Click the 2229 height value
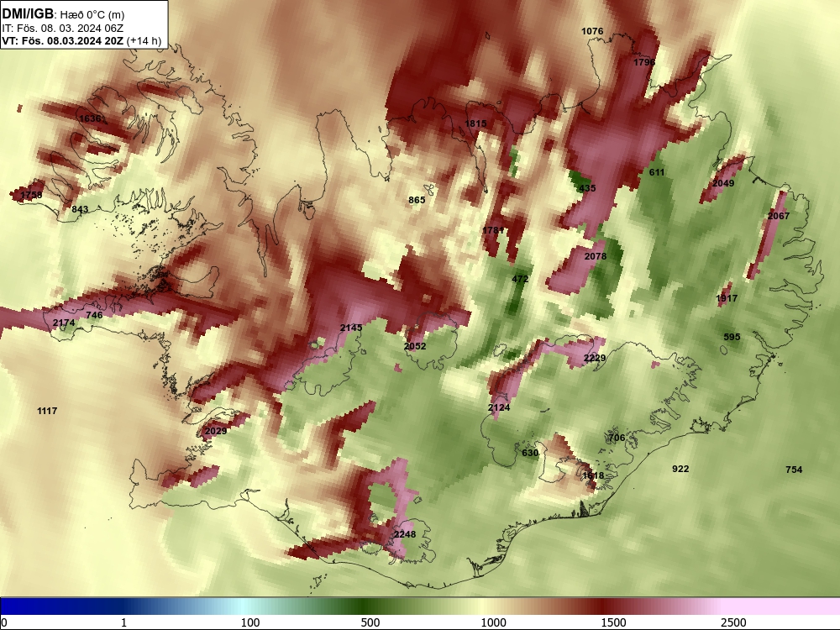This screenshot has width=840, height=630. click(595, 359)
